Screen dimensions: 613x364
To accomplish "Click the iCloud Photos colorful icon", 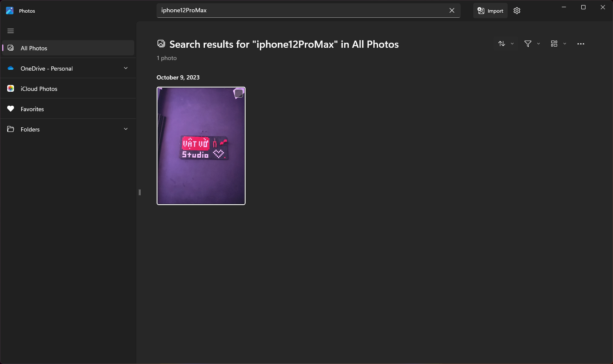I will point(11,89).
